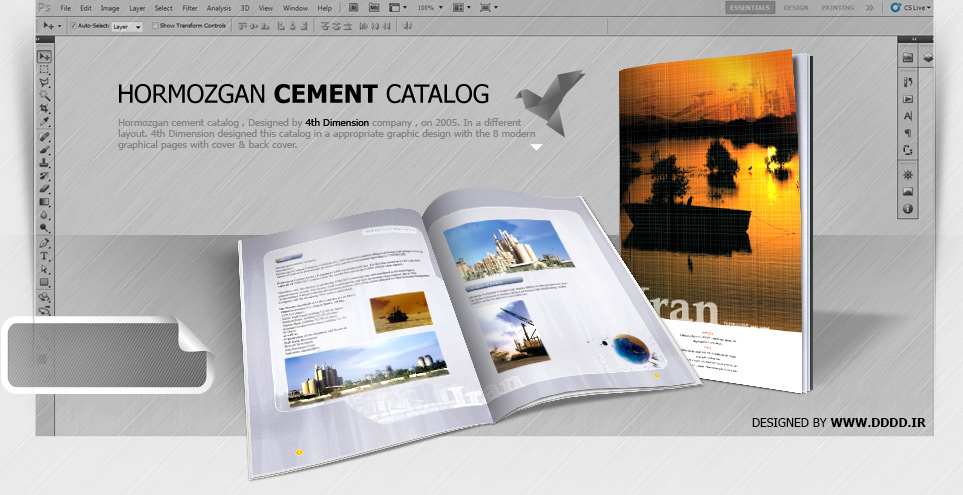This screenshot has height=495, width=963.
Task: Select the History Brush tool
Action: coord(44,176)
